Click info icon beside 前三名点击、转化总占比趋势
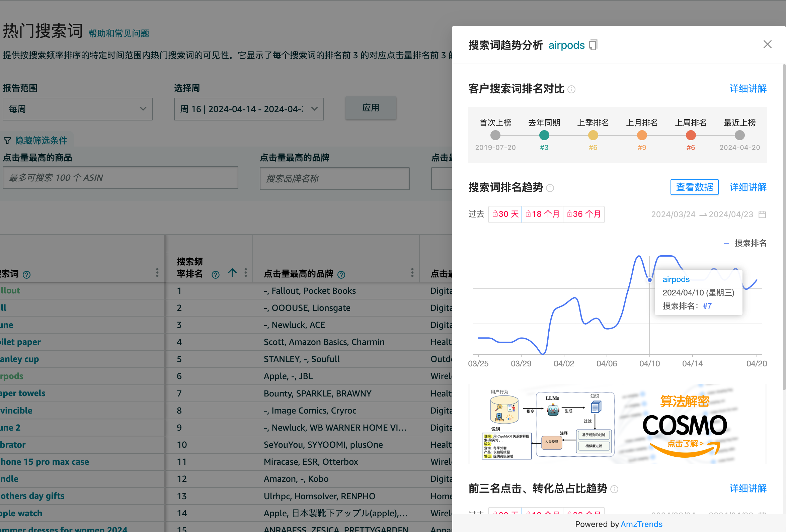 pyautogui.click(x=615, y=489)
